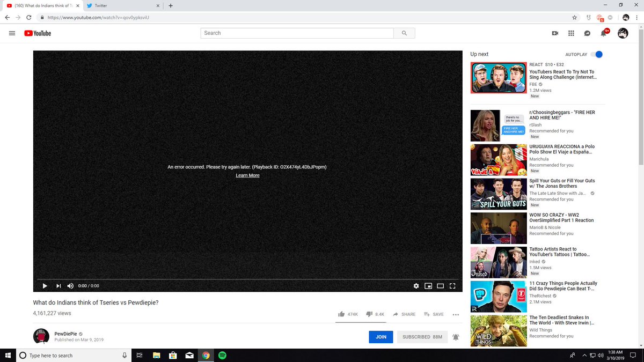Click the Learn More error link
Screen dimensions: 644x362
coord(247,175)
